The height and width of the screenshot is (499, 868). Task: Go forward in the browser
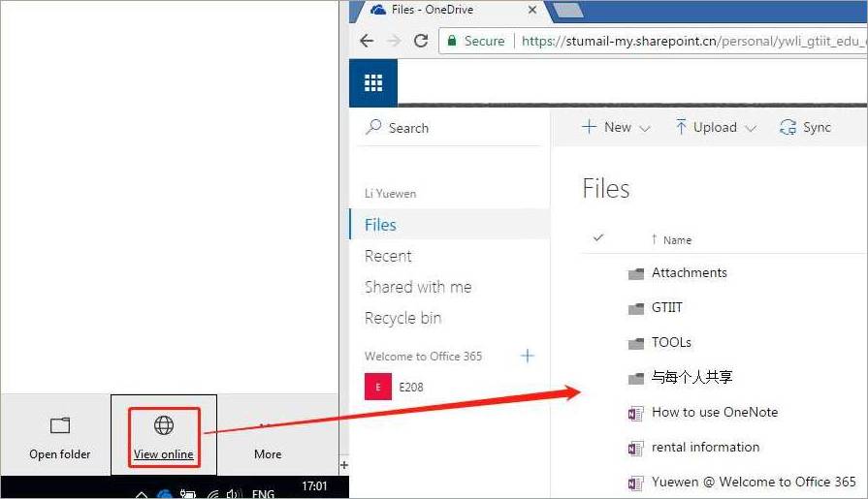click(394, 41)
